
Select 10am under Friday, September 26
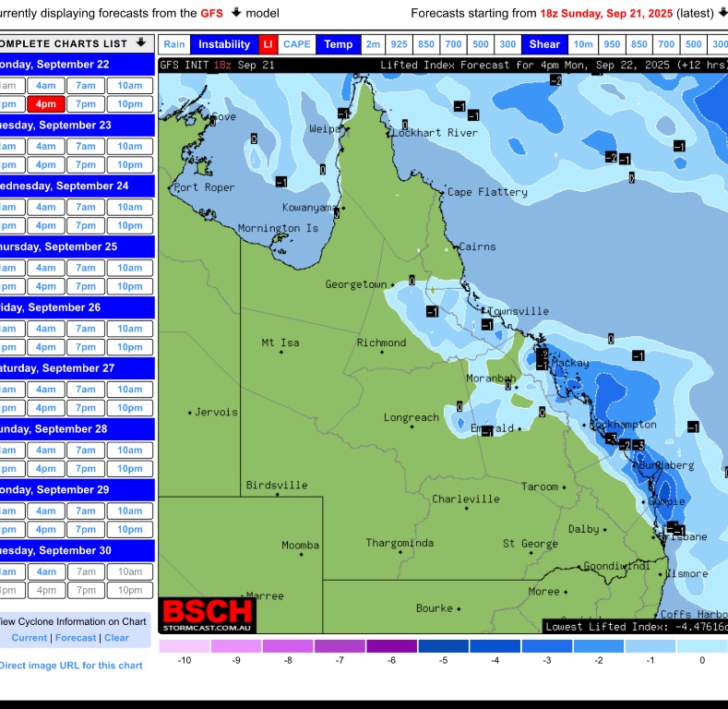(130, 328)
